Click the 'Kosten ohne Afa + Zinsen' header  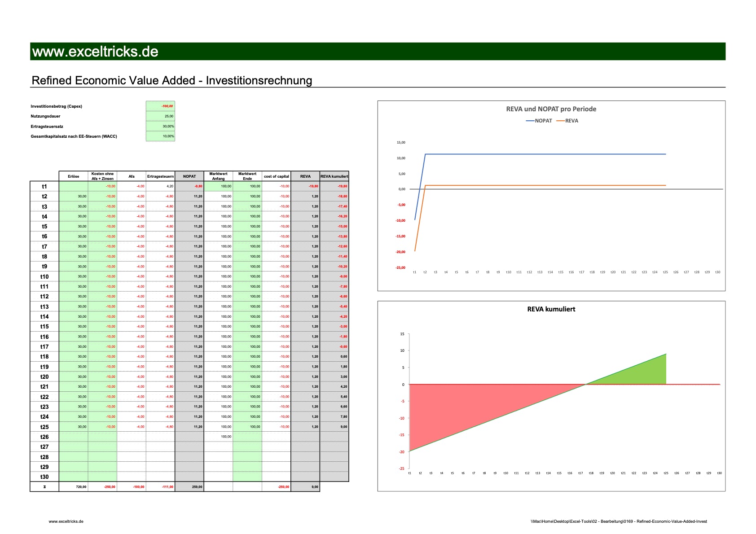[102, 176]
